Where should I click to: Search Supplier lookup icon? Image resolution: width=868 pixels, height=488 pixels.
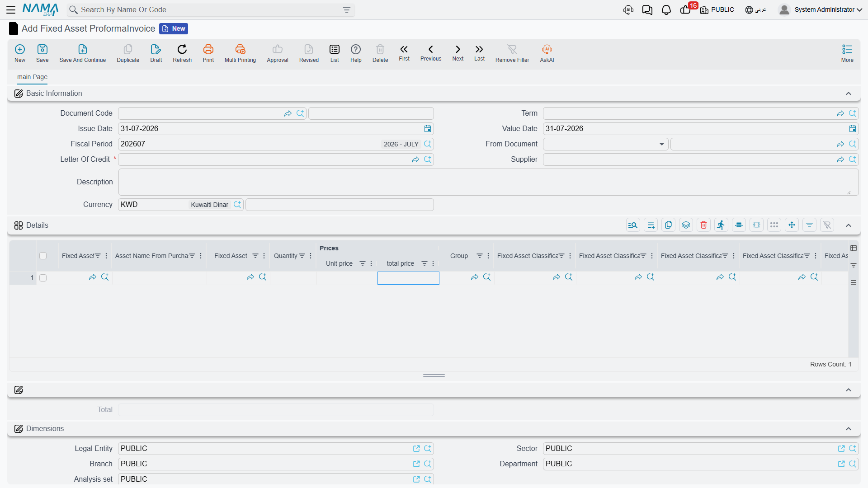click(853, 160)
